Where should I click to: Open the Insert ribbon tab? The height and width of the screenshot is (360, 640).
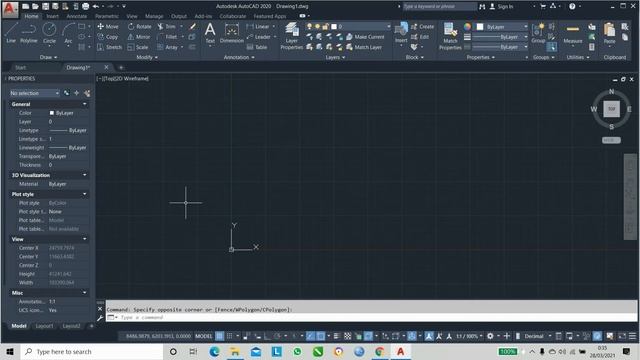point(52,16)
